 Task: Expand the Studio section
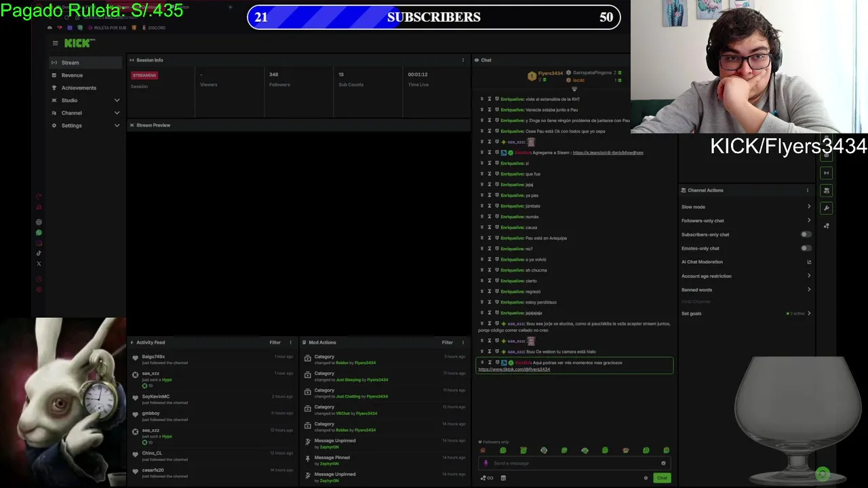point(85,100)
